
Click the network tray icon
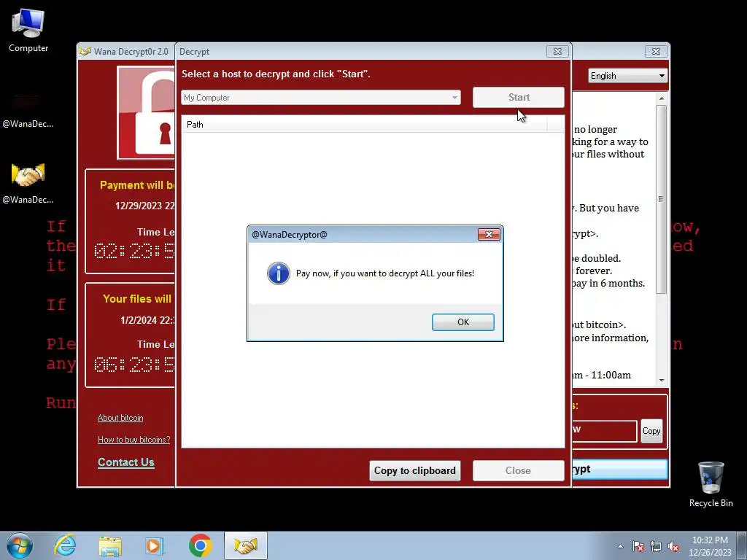point(656,546)
